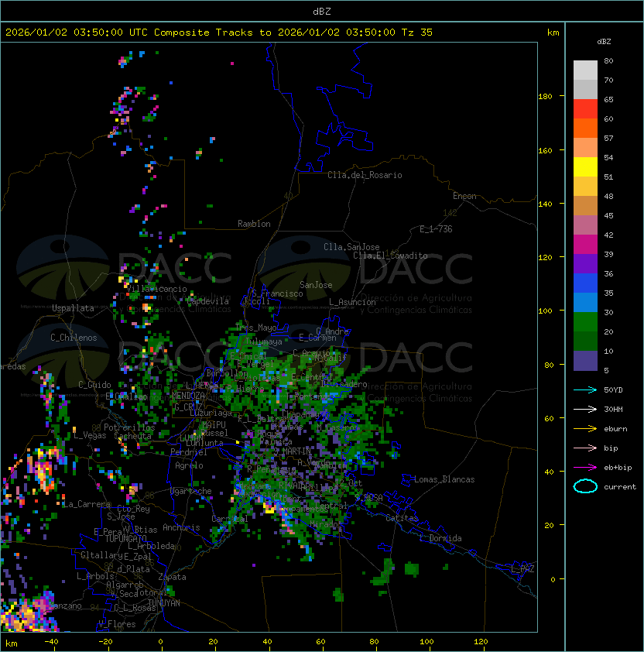Pick the magenta 39–42 dBZ color band

click(585, 245)
